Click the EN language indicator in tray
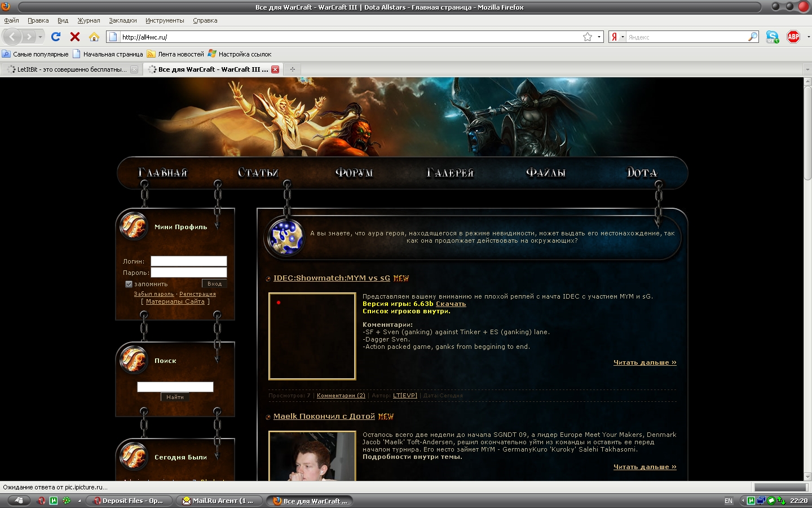 [728, 501]
